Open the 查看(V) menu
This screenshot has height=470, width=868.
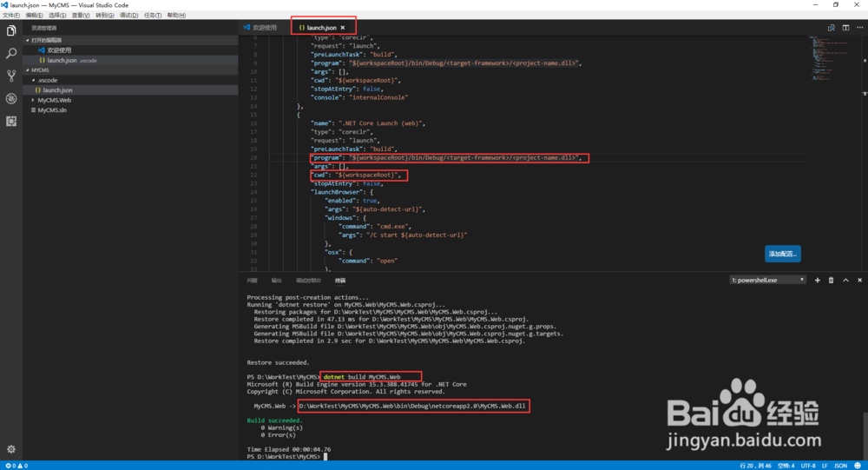pos(81,16)
